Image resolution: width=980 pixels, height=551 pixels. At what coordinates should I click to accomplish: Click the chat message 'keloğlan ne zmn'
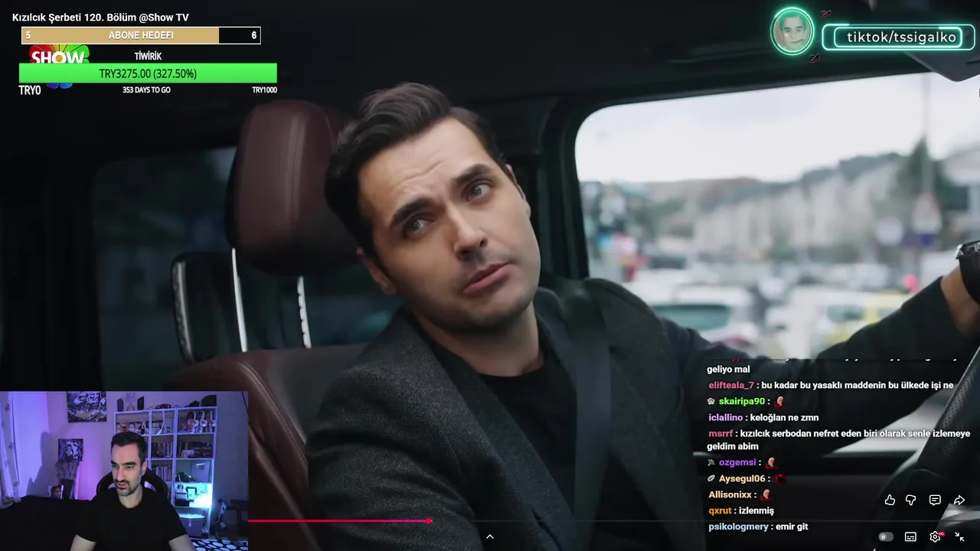tap(784, 417)
